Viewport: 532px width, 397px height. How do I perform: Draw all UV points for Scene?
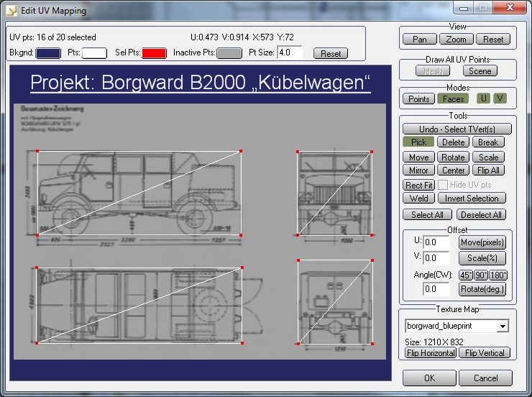point(480,71)
